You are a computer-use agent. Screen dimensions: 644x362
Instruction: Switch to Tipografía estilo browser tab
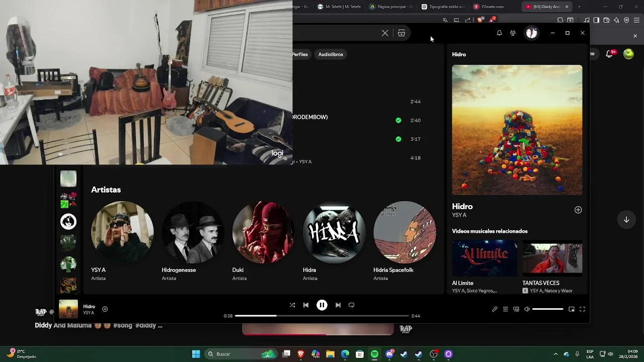click(443, 7)
